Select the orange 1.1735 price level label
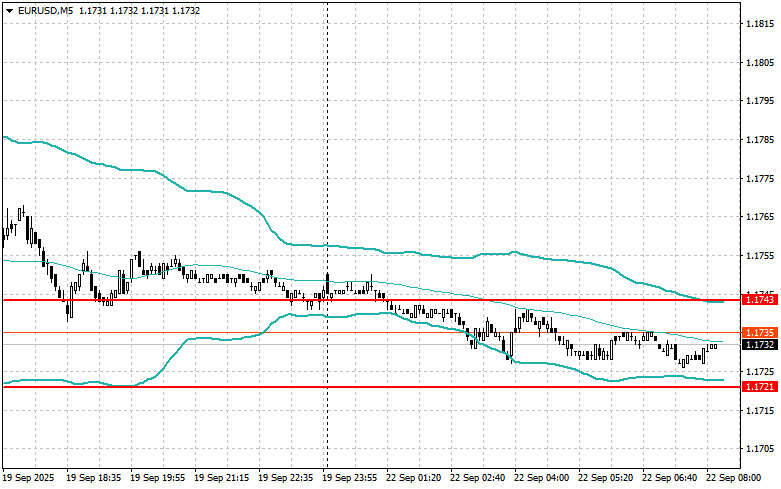The width and height of the screenshot is (781, 489). click(760, 332)
